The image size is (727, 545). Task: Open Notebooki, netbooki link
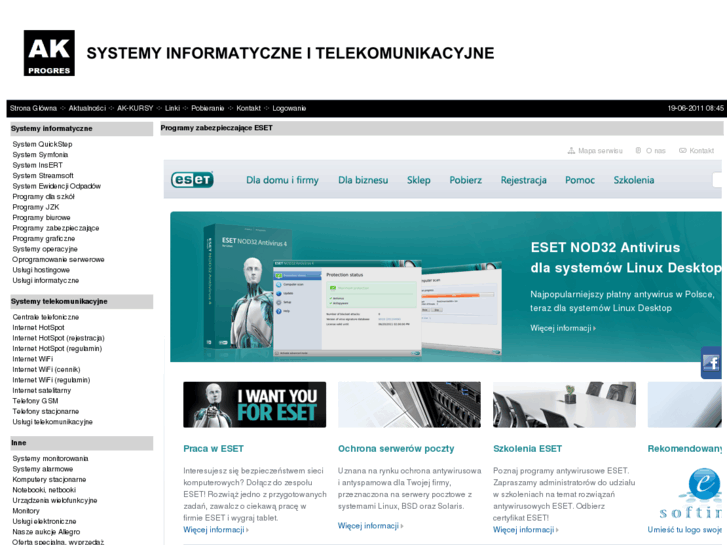click(x=44, y=490)
